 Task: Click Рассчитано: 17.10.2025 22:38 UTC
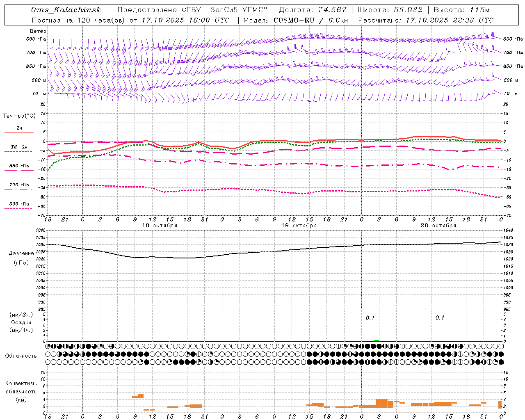[426, 20]
